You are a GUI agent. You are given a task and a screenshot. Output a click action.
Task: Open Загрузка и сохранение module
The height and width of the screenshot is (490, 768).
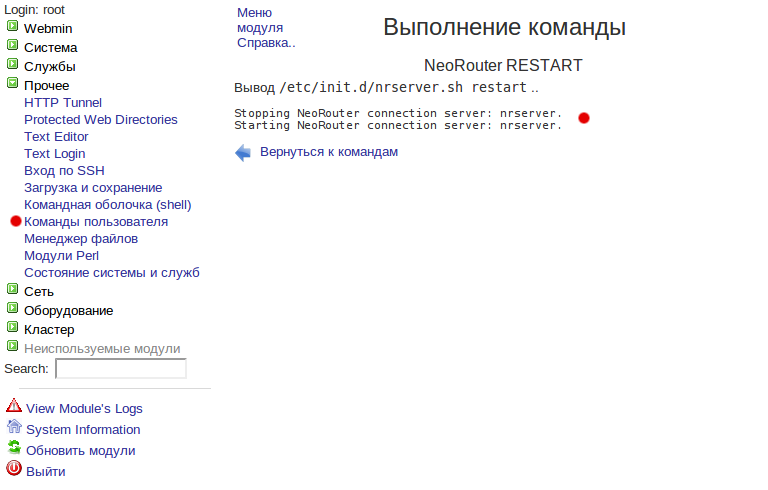click(93, 188)
